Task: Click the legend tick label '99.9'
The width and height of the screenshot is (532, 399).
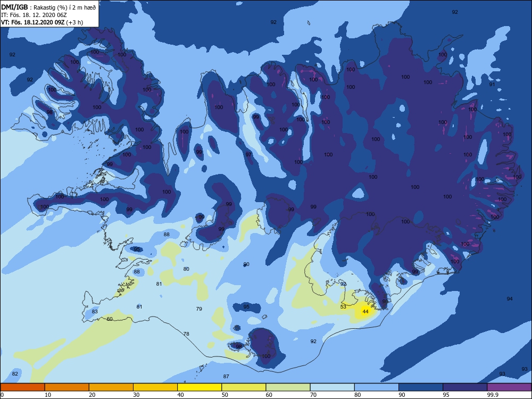Action: (493, 395)
